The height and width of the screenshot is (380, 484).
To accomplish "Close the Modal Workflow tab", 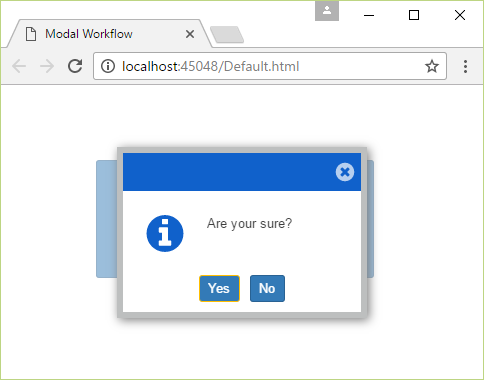I will (190, 34).
